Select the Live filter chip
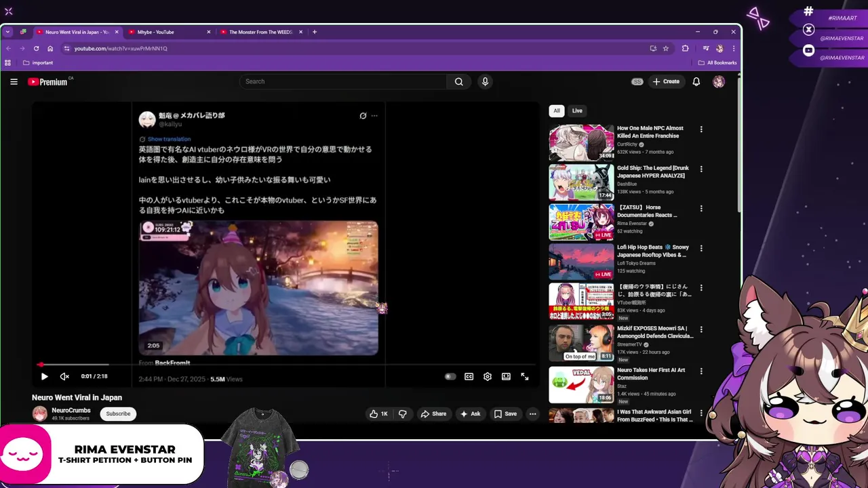Image resolution: width=868 pixels, height=488 pixels. 577,110
